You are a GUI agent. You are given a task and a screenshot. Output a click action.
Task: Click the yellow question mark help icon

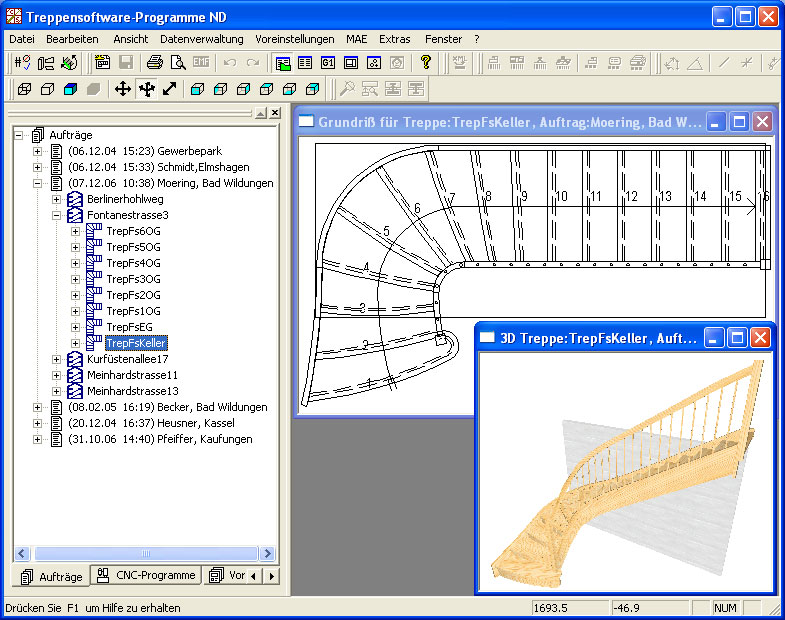(x=426, y=63)
